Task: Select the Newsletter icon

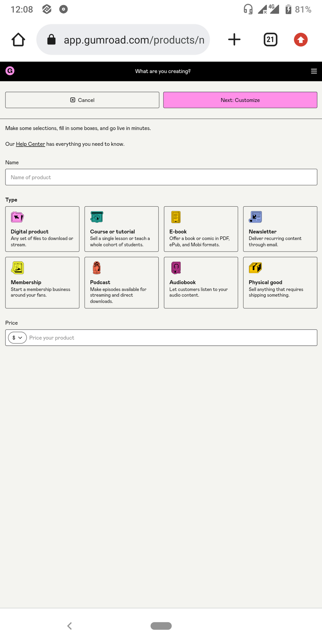Action: tap(255, 217)
